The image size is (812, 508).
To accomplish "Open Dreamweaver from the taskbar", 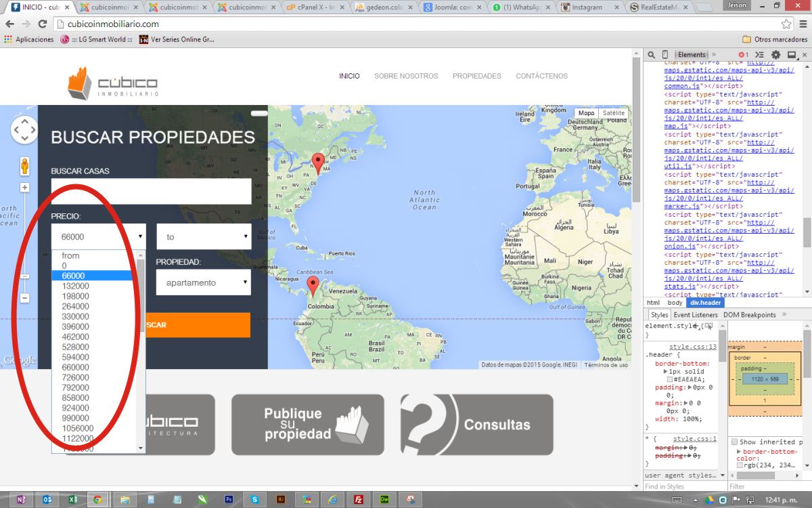I will (x=384, y=500).
